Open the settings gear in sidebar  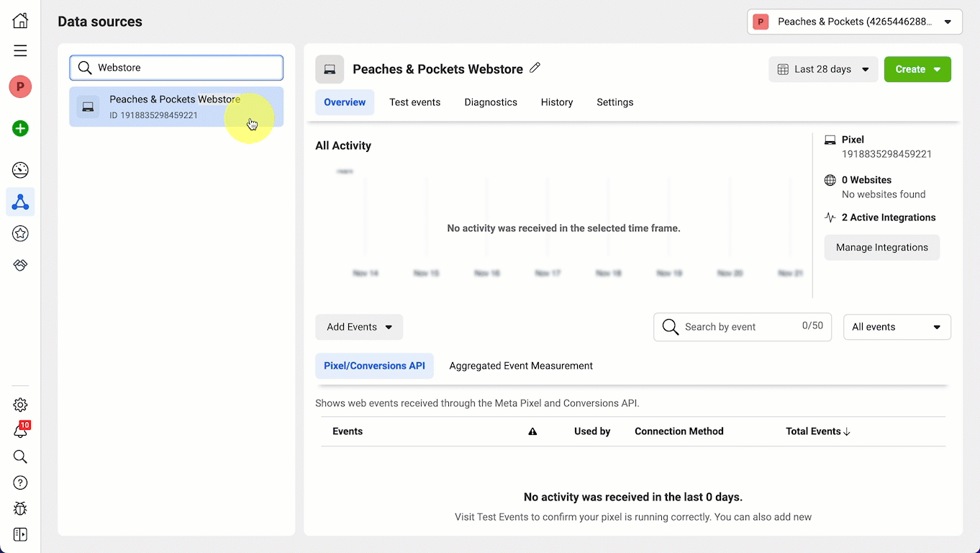pos(20,405)
